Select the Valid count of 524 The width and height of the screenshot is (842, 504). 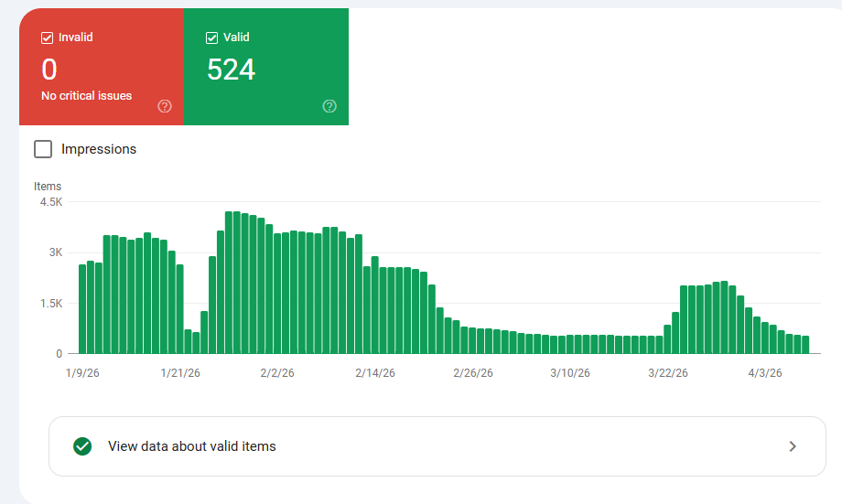pyautogui.click(x=231, y=70)
